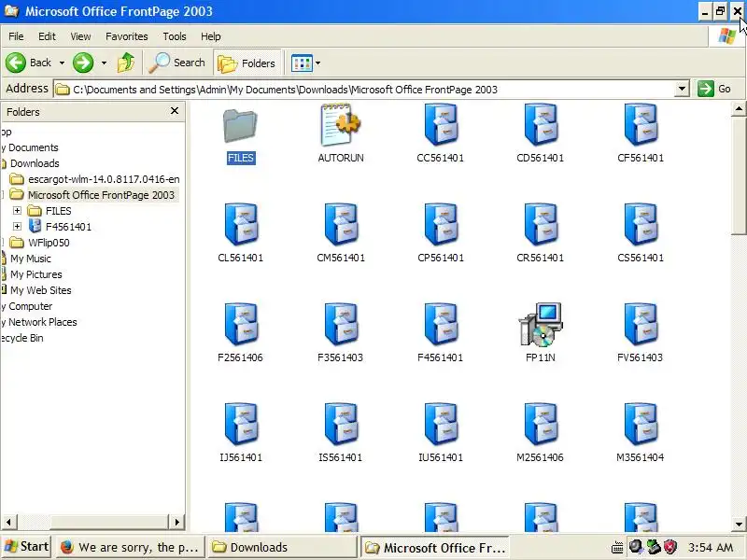Select FILES folder in the tree

(x=49, y=211)
